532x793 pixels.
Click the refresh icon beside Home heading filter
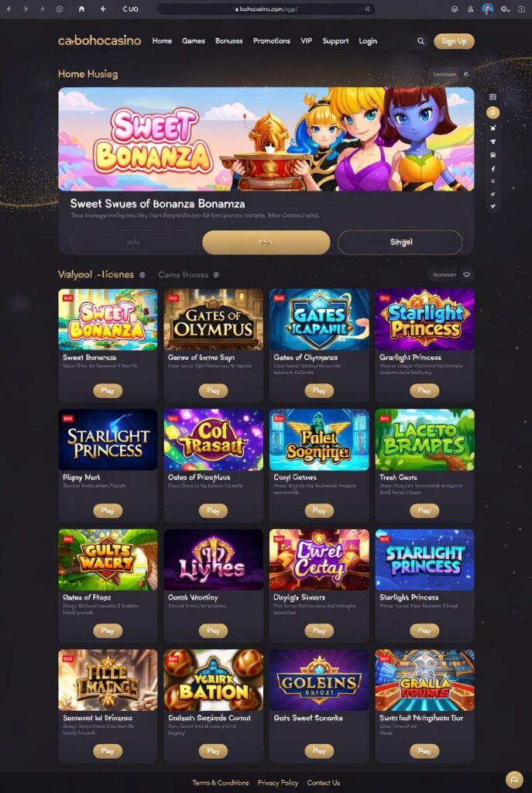coord(466,74)
